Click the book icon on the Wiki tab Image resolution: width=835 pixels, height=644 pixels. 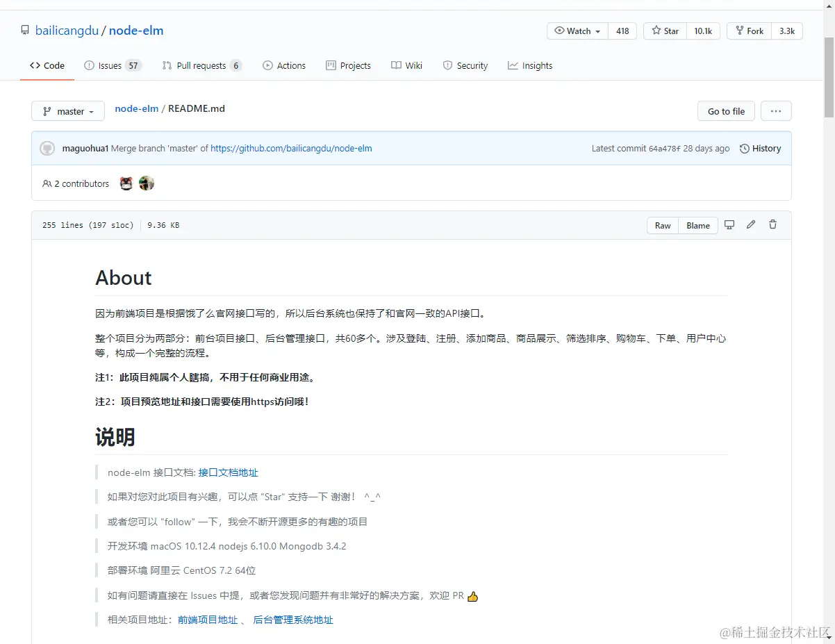[x=396, y=65]
